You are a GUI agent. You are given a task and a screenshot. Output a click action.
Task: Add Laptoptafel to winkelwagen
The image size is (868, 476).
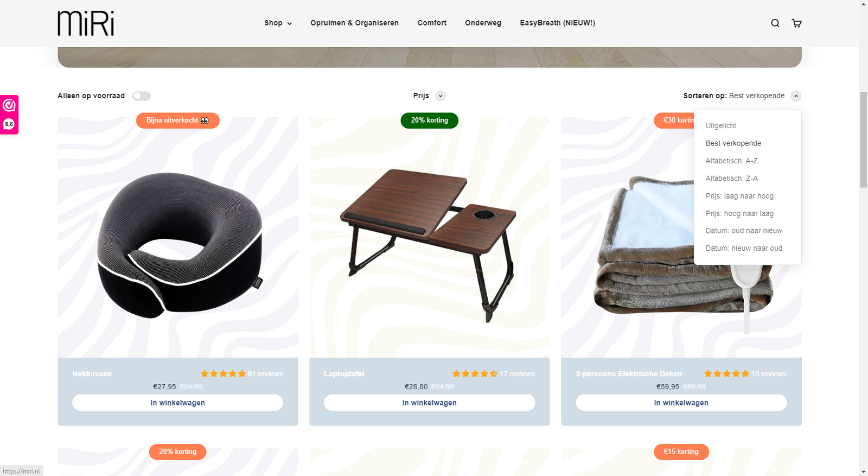(x=429, y=403)
